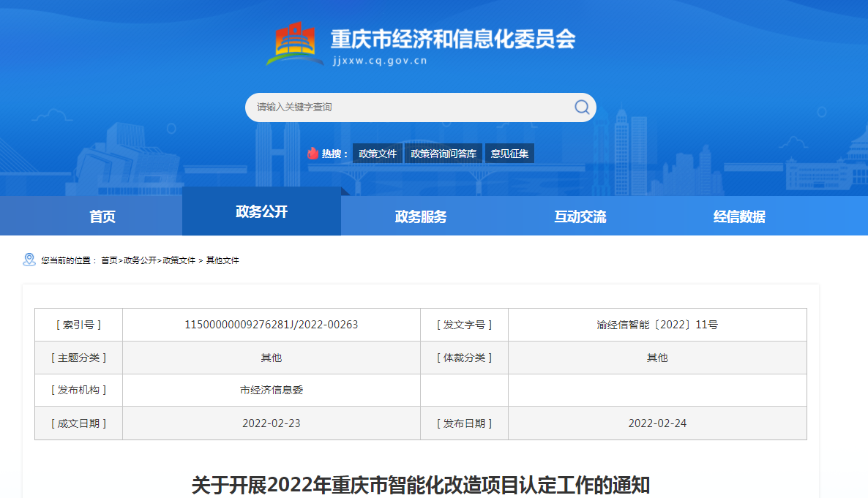Open the 政务服务 navigation tab
Image resolution: width=868 pixels, height=498 pixels.
pos(421,216)
